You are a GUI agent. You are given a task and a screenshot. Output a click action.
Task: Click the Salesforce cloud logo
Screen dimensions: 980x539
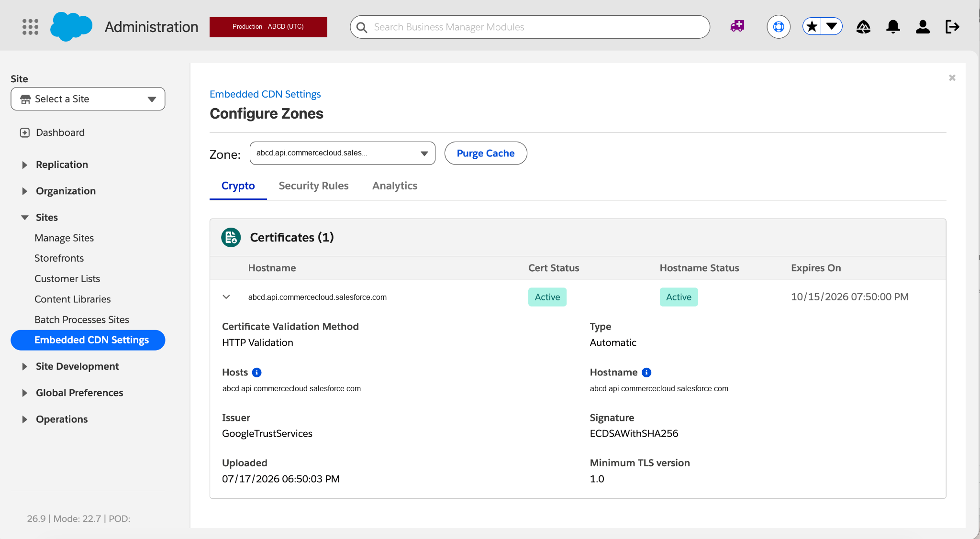click(x=71, y=27)
